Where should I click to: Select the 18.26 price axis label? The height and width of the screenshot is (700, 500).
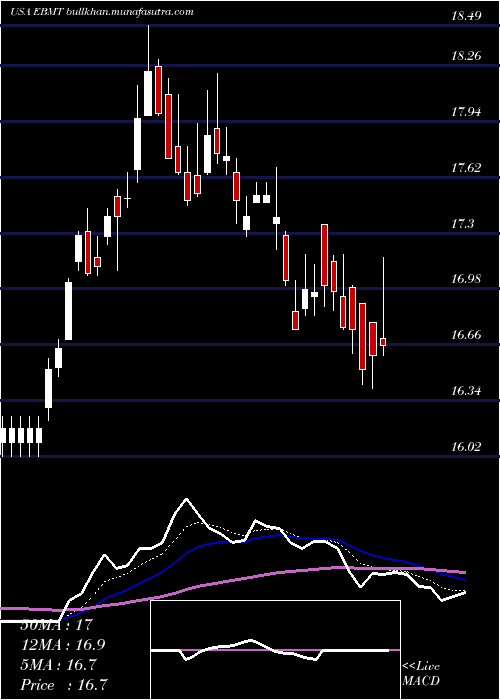pyautogui.click(x=466, y=56)
